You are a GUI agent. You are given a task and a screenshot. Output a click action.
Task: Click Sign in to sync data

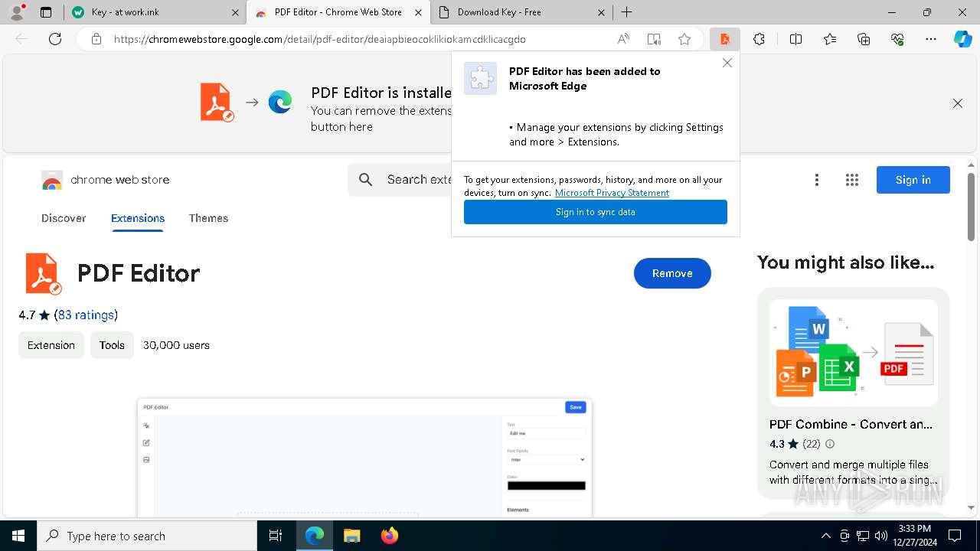(x=596, y=212)
